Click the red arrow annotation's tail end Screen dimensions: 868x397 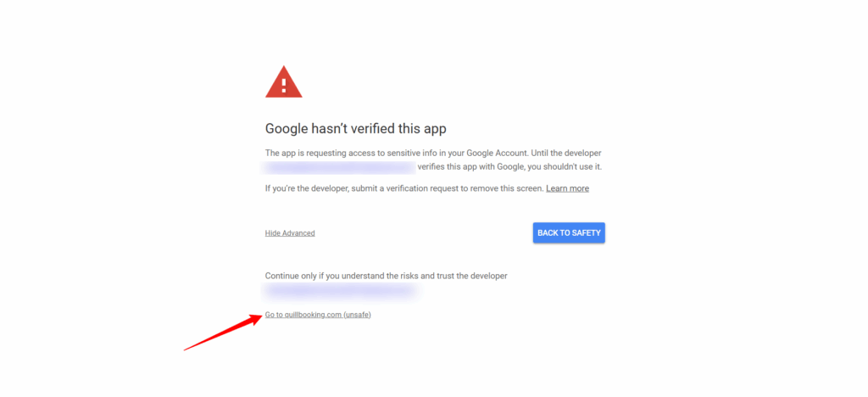(186, 349)
